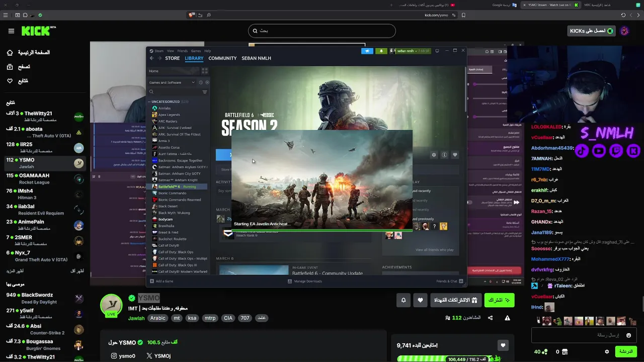Open Friends menu in Steam window

(183, 51)
